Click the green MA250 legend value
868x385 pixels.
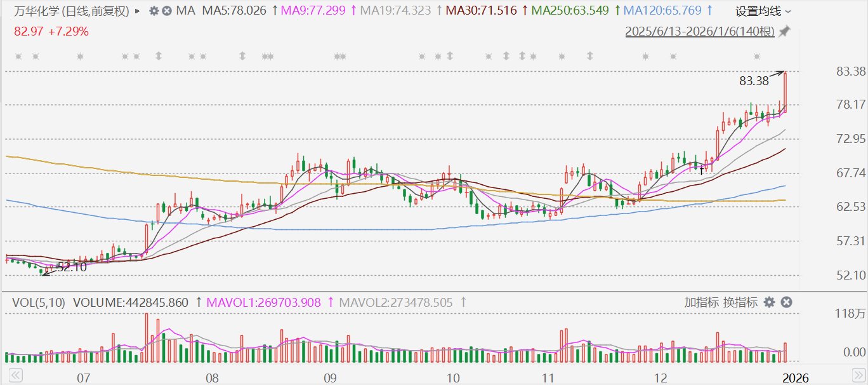click(570, 11)
